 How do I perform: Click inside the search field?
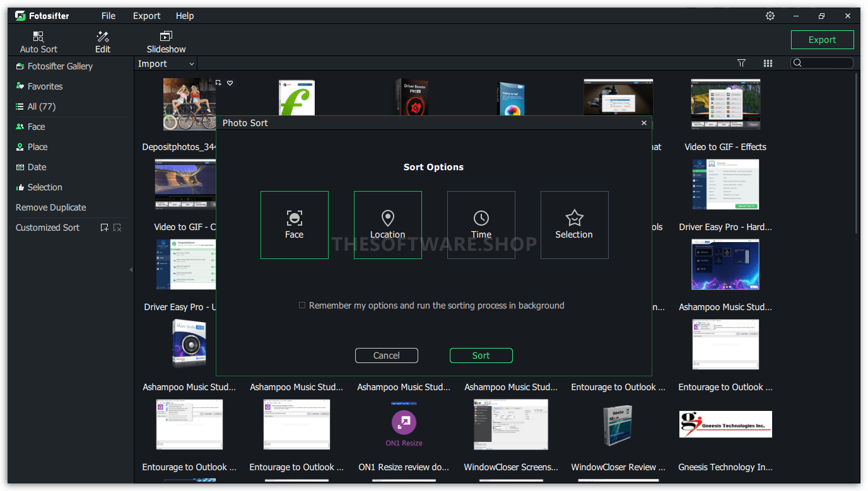[823, 62]
